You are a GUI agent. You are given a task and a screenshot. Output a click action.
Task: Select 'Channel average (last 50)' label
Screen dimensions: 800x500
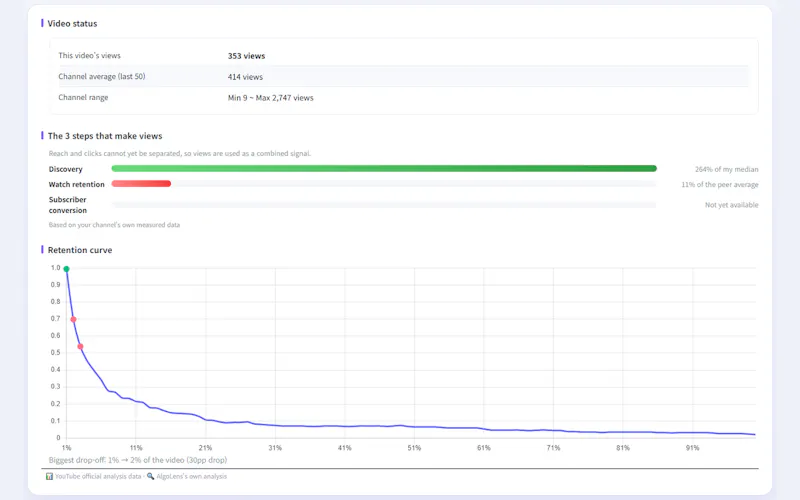pos(102,77)
